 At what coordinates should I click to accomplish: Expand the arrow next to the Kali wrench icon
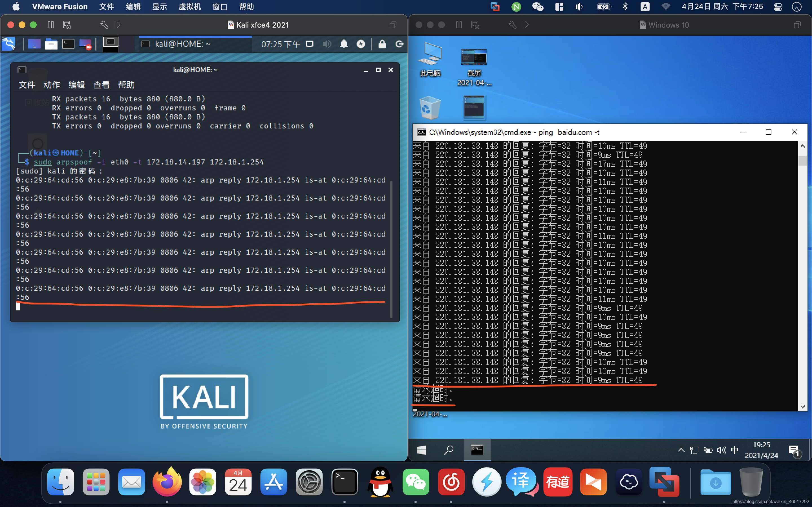click(118, 25)
